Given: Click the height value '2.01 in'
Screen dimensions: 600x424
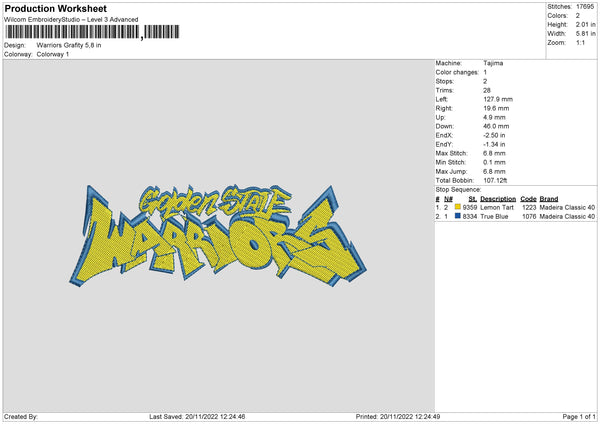Looking at the screenshot, I should [585, 24].
